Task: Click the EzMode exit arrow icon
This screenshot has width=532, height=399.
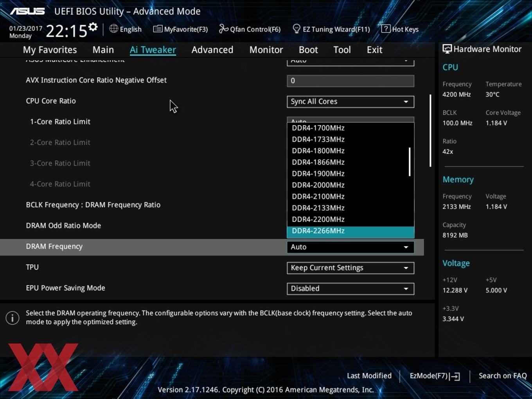Action: [455, 376]
